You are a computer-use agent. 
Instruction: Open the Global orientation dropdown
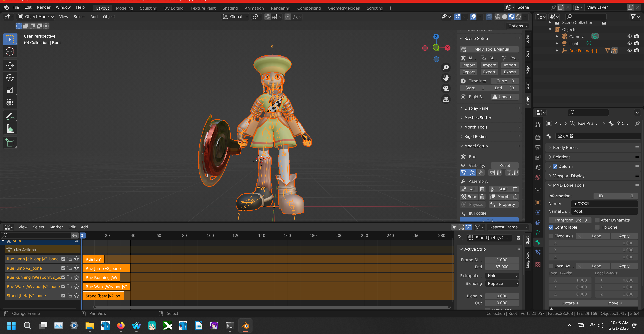pos(235,17)
